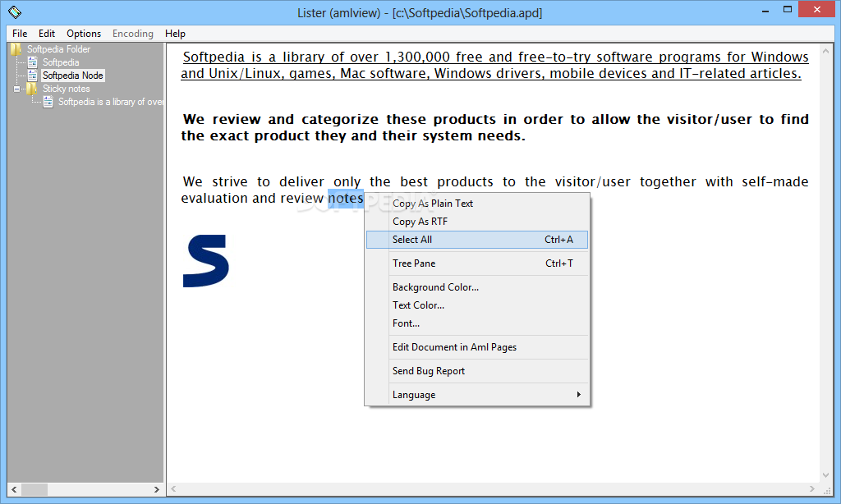Click the Softpedia Folder icon in tree
841x504 pixels.
click(x=16, y=49)
